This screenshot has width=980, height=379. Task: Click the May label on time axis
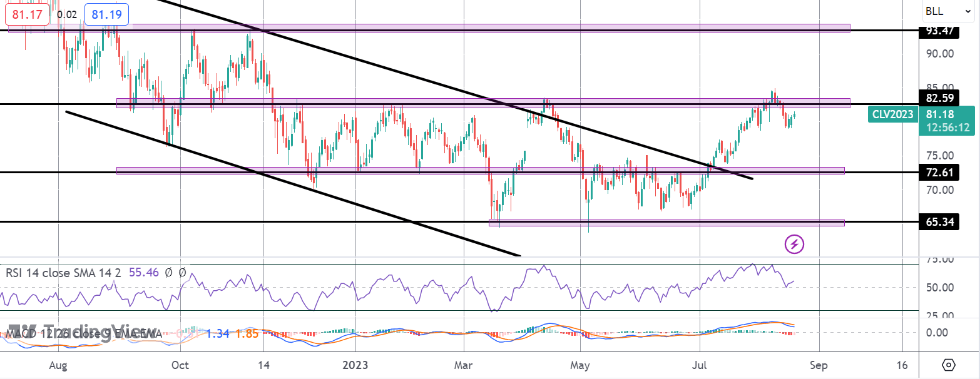click(581, 364)
